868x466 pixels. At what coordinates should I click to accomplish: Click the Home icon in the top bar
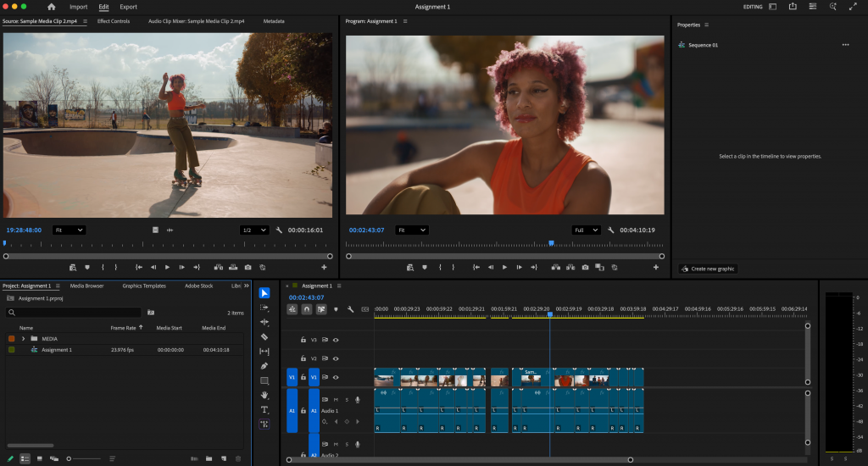[51, 7]
